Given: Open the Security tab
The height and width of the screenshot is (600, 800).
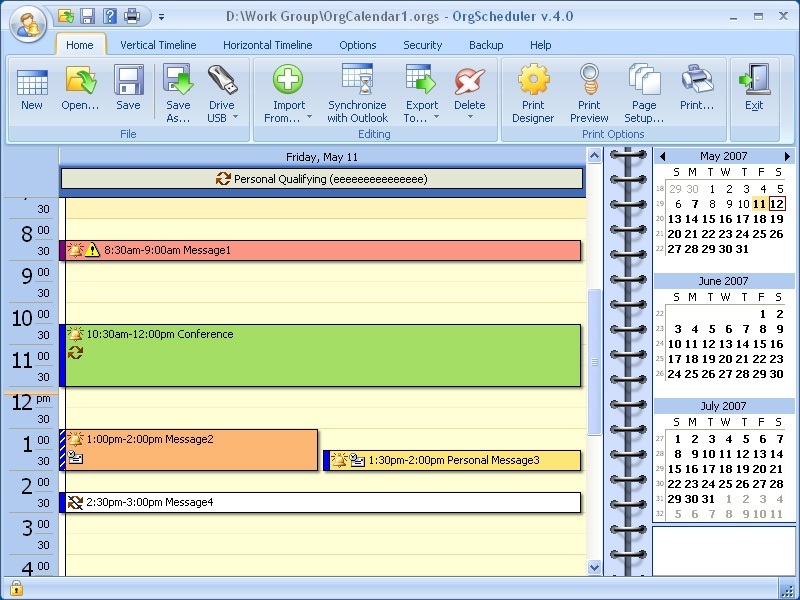Looking at the screenshot, I should pyautogui.click(x=422, y=45).
